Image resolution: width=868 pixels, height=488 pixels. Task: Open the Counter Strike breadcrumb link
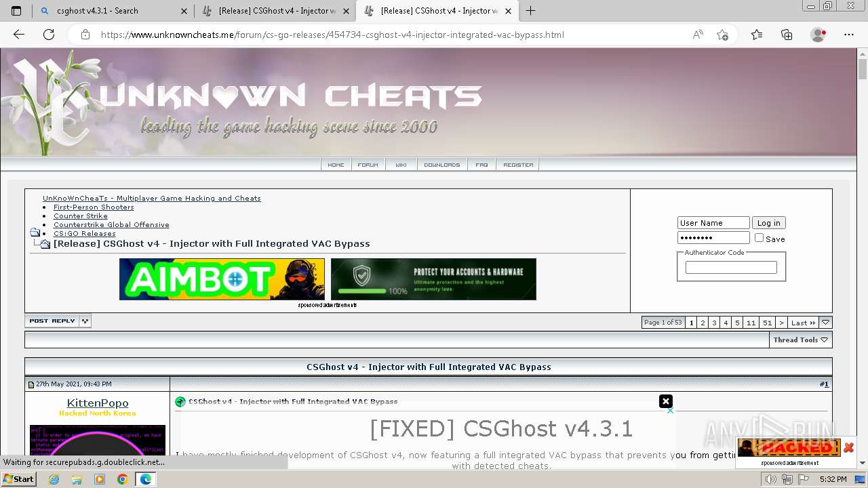click(x=81, y=216)
